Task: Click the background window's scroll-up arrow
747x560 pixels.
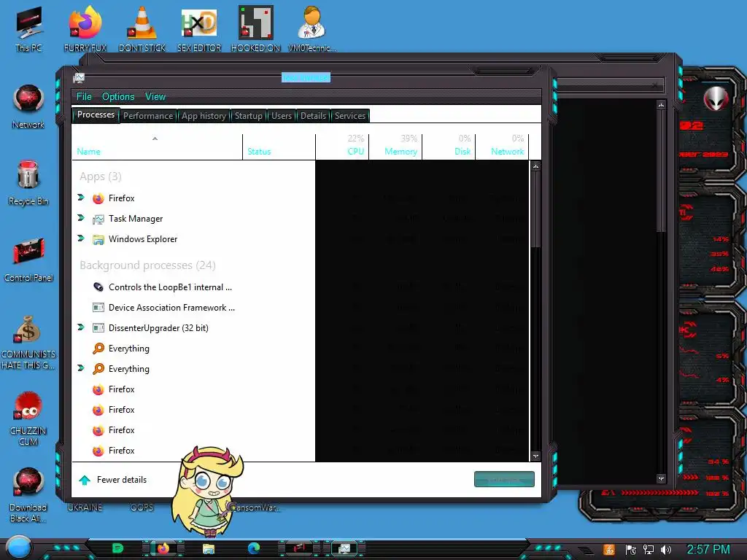Action: pos(661,105)
